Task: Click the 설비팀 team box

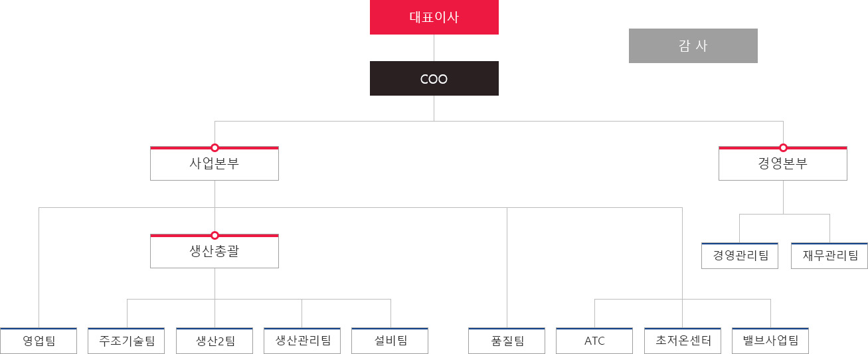Action: [x=390, y=341]
